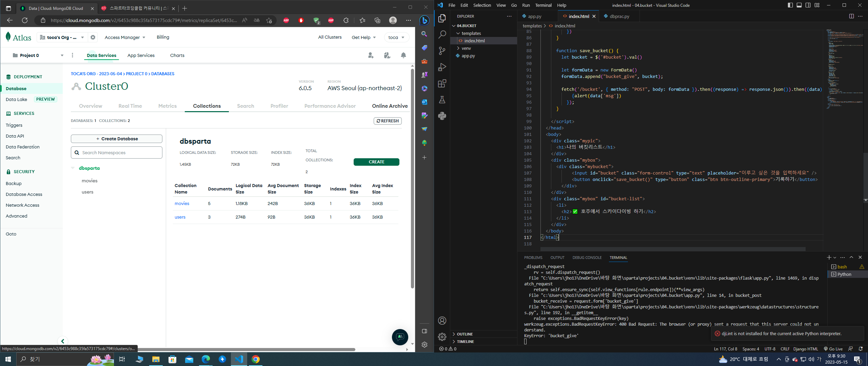Expand the venv folder in Explorer
Image resolution: width=868 pixels, height=366 pixels.
pos(458,48)
